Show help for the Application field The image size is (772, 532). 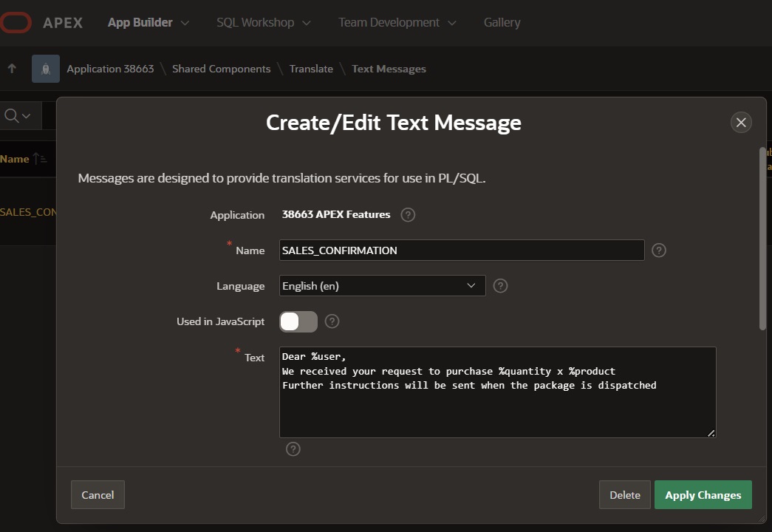pyautogui.click(x=408, y=215)
